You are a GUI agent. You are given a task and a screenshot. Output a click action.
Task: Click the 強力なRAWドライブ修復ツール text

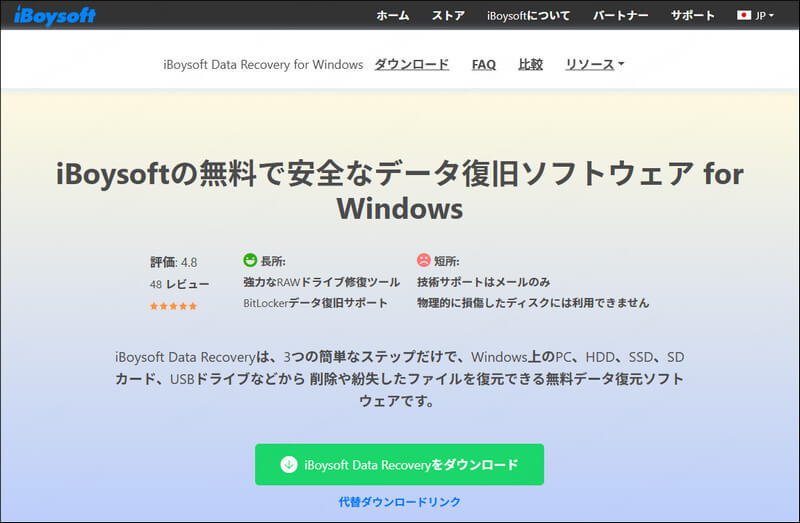(x=321, y=282)
